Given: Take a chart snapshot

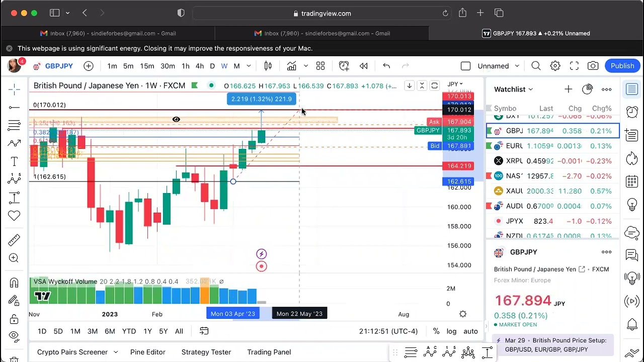Looking at the screenshot, I should click(x=593, y=66).
